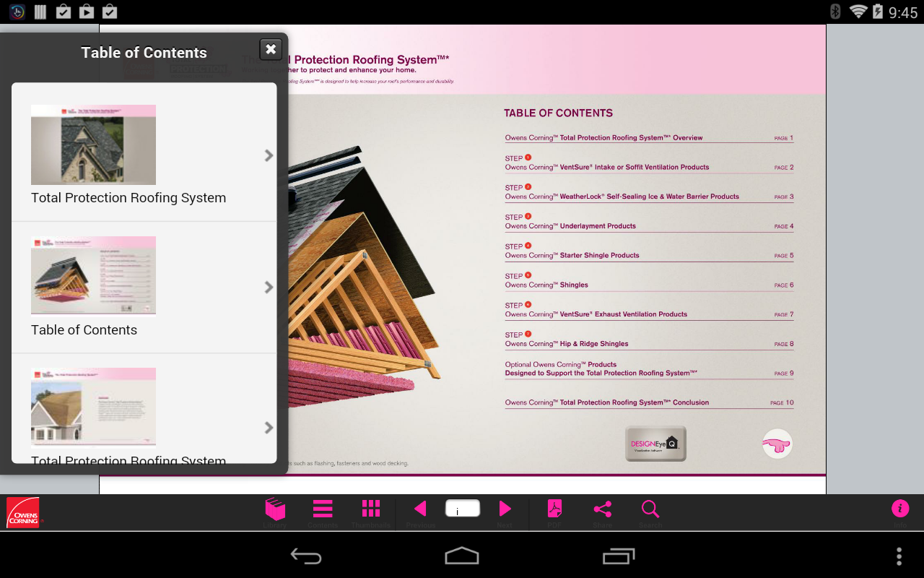Viewport: 924px width, 578px height.
Task: Advance with the Next page arrow
Action: (x=505, y=509)
